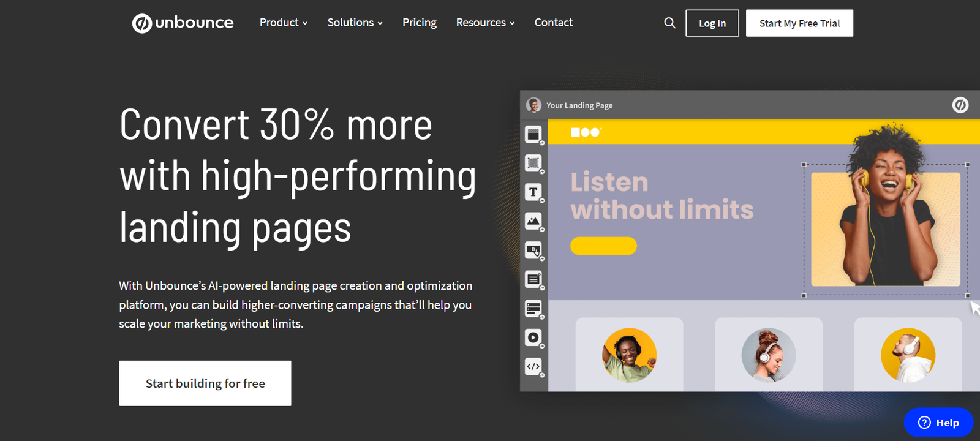Select the Image tool in builder sidebar
The height and width of the screenshot is (441, 980).
point(533,221)
